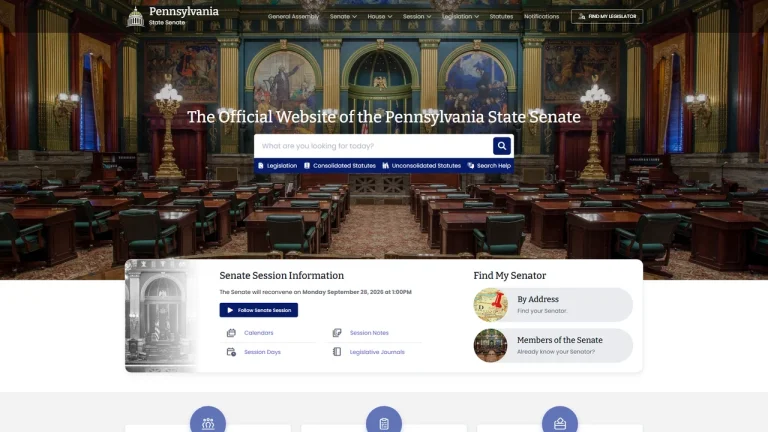Click the 'Pennsylvania' site title text
Screen dimensions: 768x432
pyautogui.click(x=184, y=11)
